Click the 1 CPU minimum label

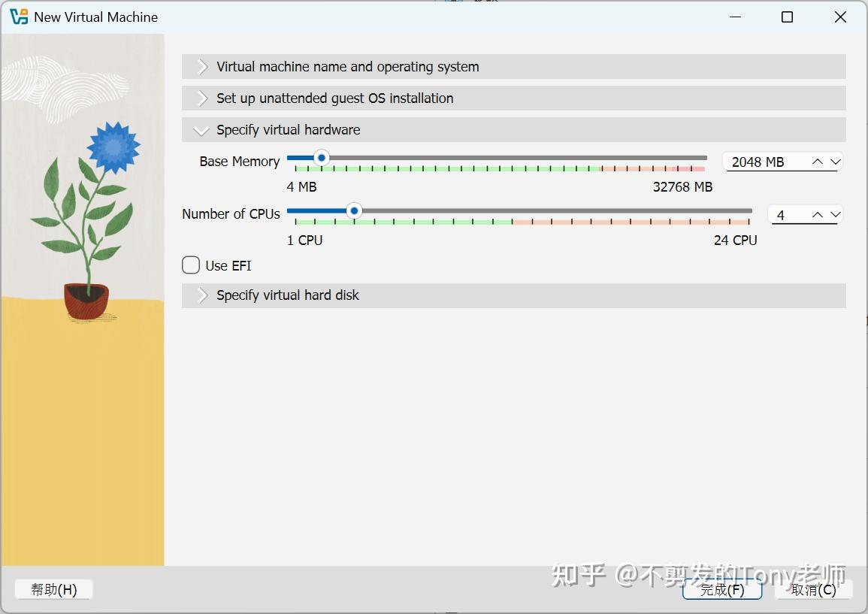click(x=304, y=240)
